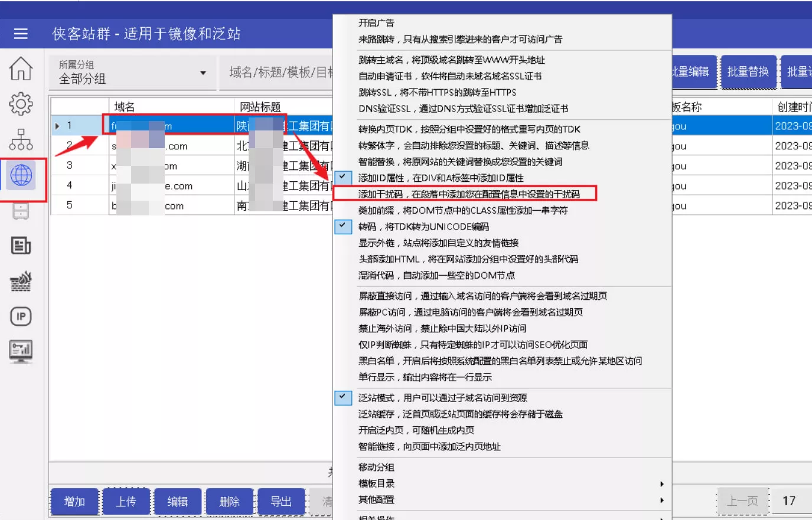Uncheck the 添加ID属性 menu option
This screenshot has height=520, width=812.
pyautogui.click(x=440, y=178)
